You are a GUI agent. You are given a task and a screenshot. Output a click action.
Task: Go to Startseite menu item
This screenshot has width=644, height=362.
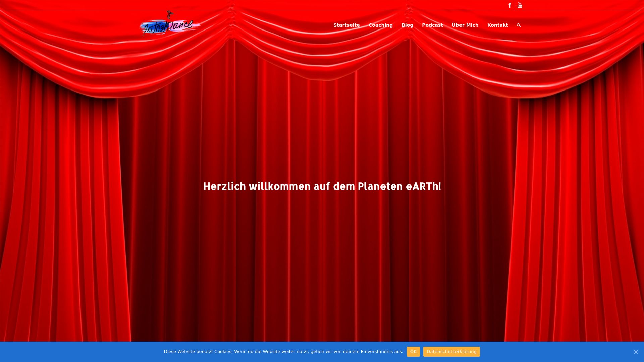(x=346, y=25)
